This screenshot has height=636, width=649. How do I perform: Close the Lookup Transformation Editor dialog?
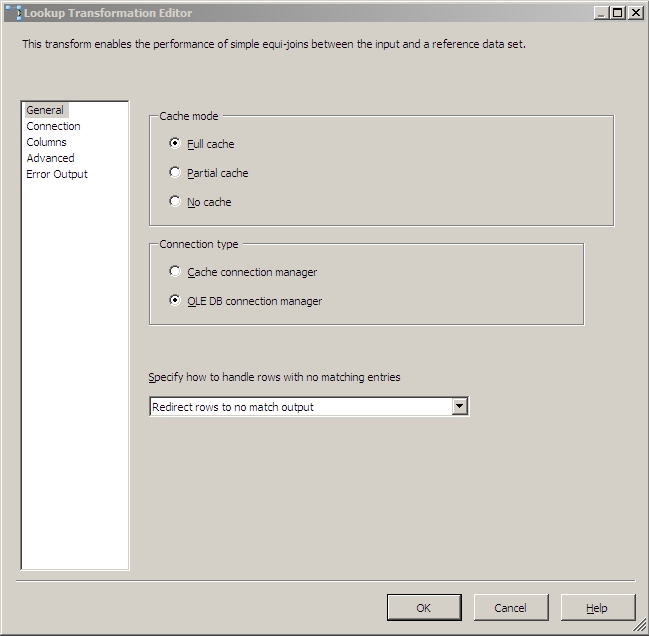[634, 13]
